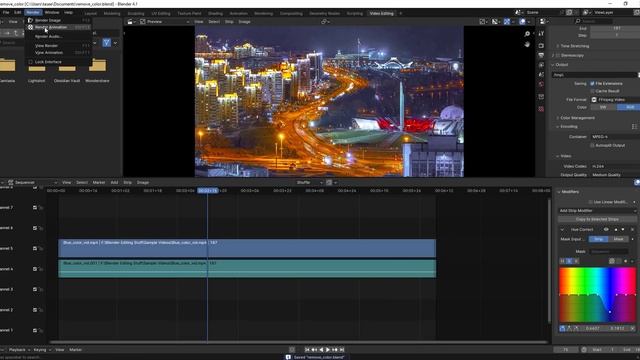Open the File menu
Image resolution: width=640 pixels, height=360 pixels.
point(6,13)
